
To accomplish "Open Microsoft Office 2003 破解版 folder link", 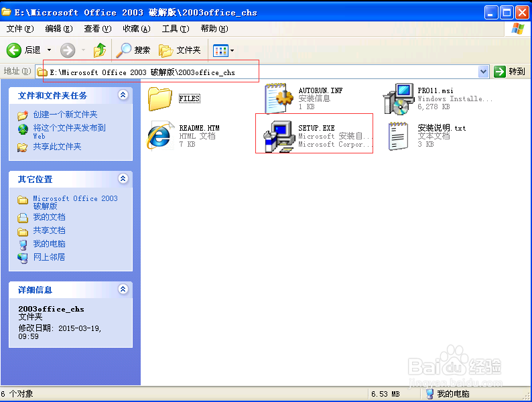I will pos(75,202).
